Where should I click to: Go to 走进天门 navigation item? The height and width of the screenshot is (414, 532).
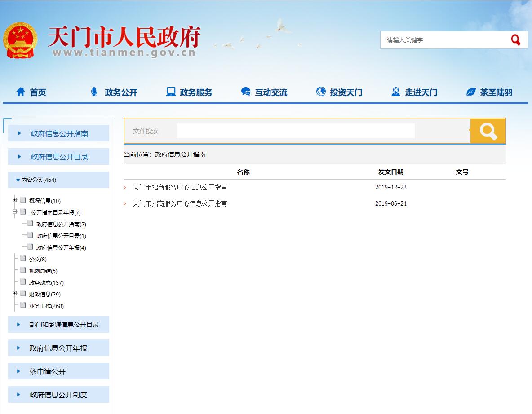point(414,92)
